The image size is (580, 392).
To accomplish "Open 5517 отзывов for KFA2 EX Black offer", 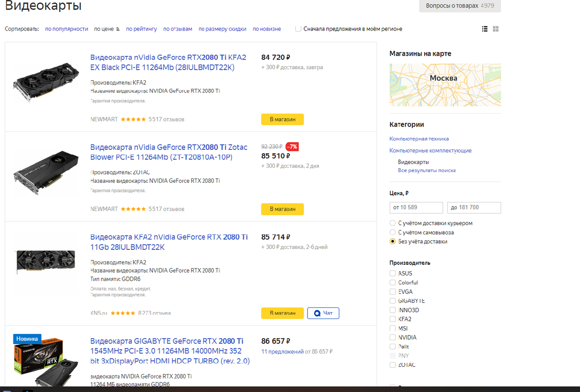I will 166,119.
